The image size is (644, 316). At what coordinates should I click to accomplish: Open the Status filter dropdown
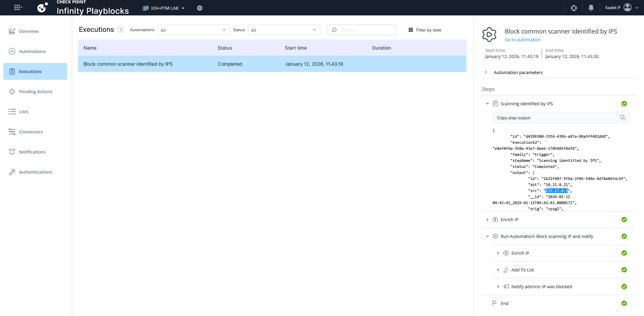point(284,30)
